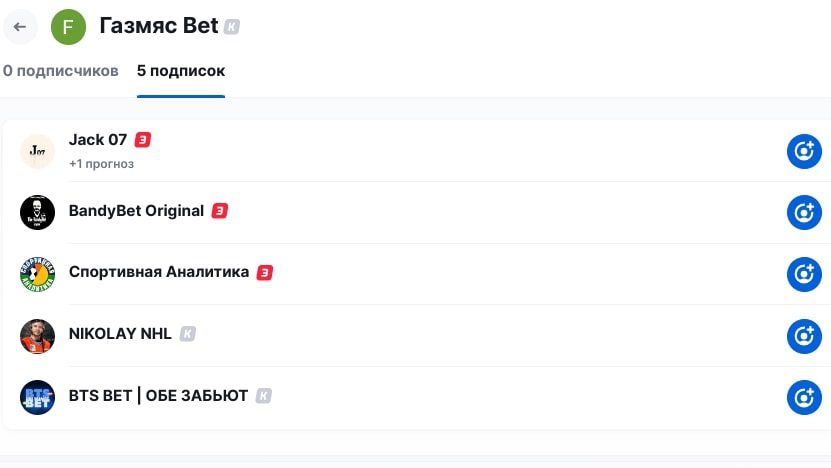Follow Спортивная Аналитика using its follow icon
The image size is (831, 468).
point(803,274)
